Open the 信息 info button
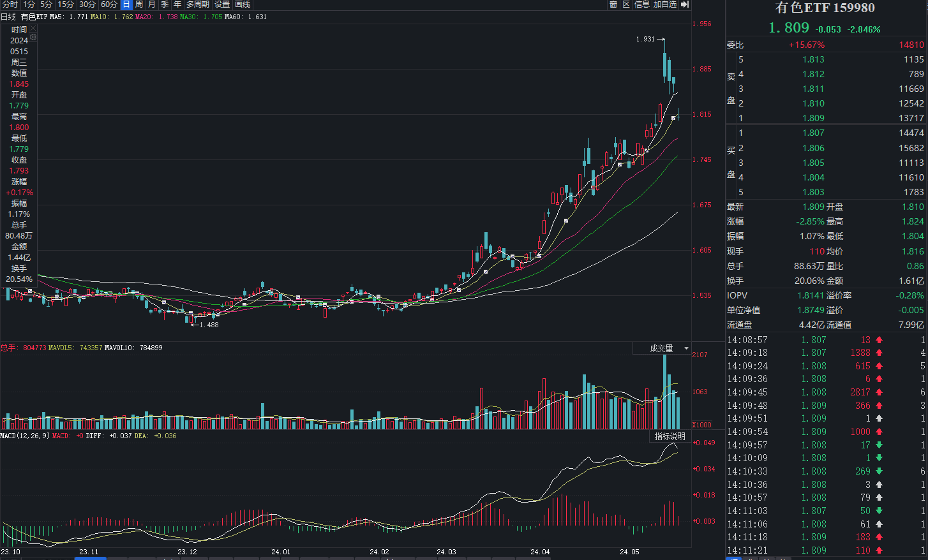 click(x=642, y=4)
